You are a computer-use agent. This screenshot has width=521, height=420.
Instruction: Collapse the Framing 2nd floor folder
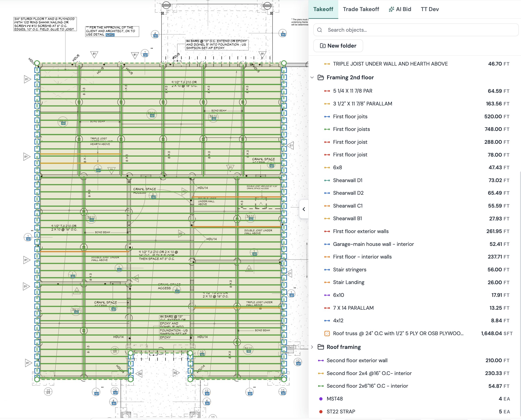coord(312,77)
